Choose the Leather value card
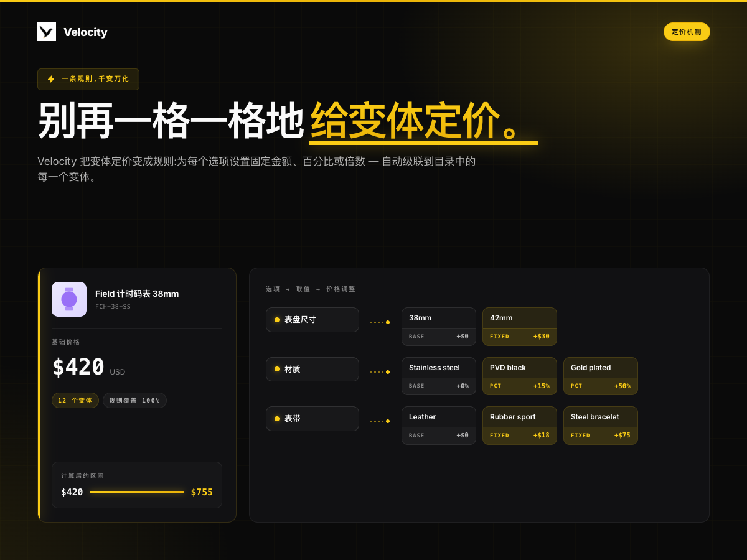The height and width of the screenshot is (560, 747). pyautogui.click(x=439, y=426)
